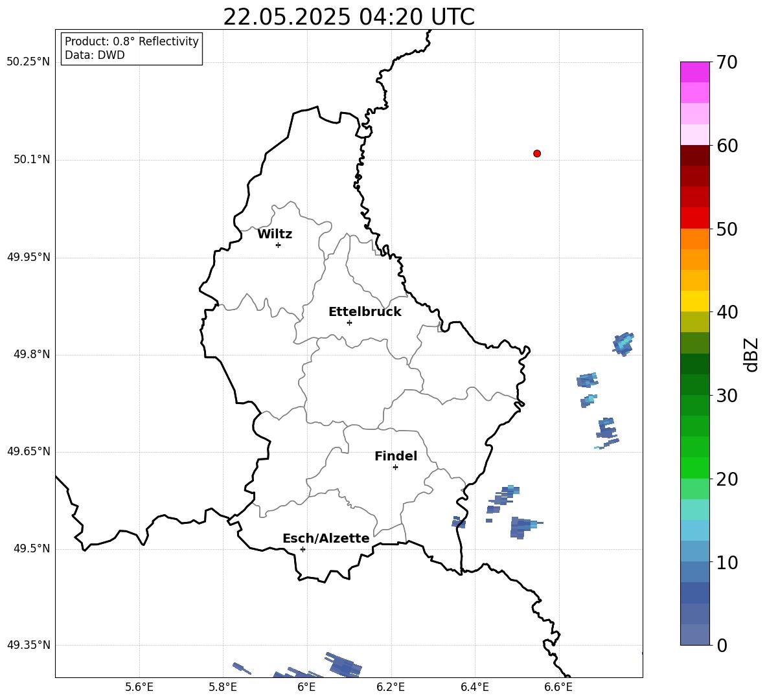Image resolution: width=767 pixels, height=700 pixels.
Task: Click the teal swatch between 10 and 20 dBZ
Action: 694,510
